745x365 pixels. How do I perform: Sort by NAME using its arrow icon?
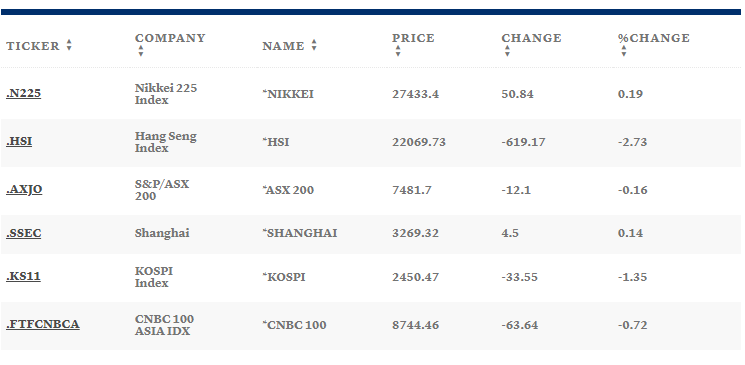(314, 45)
